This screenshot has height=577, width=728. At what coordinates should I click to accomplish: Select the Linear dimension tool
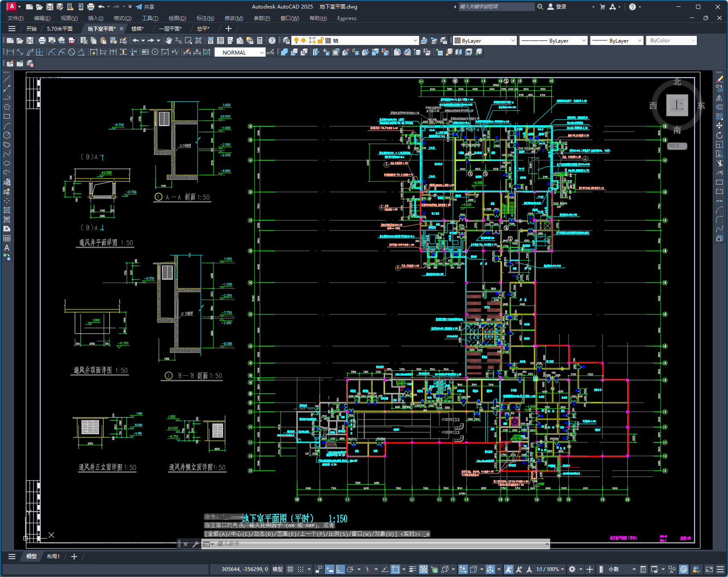coord(10,52)
